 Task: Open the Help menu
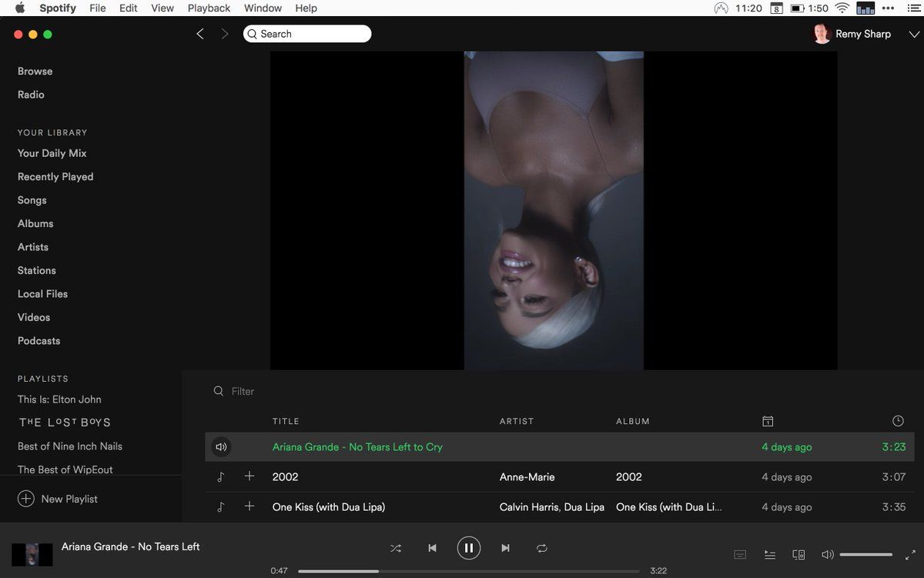pos(306,8)
